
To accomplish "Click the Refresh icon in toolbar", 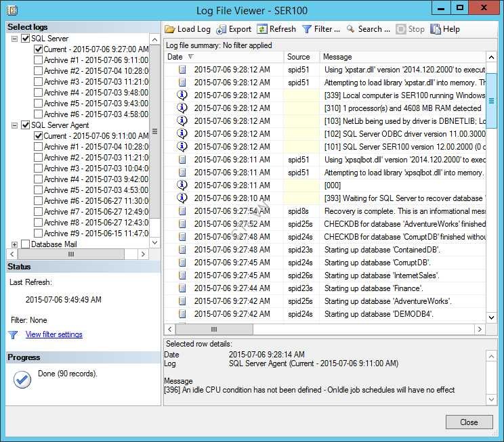I will coord(262,29).
